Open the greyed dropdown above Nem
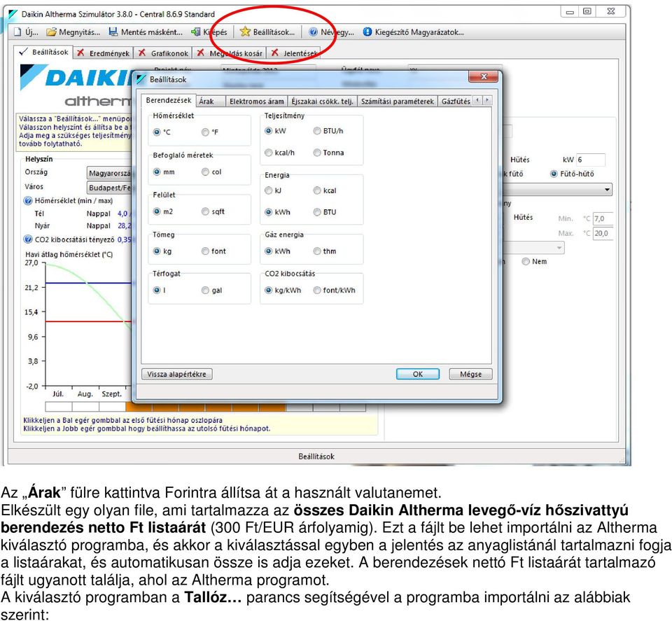The height and width of the screenshot is (621, 672). pos(533,247)
